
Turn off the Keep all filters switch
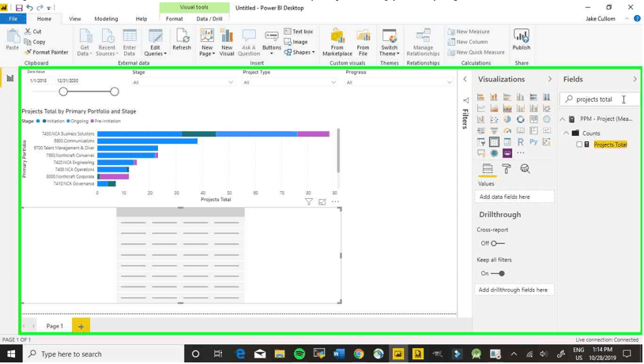point(498,273)
